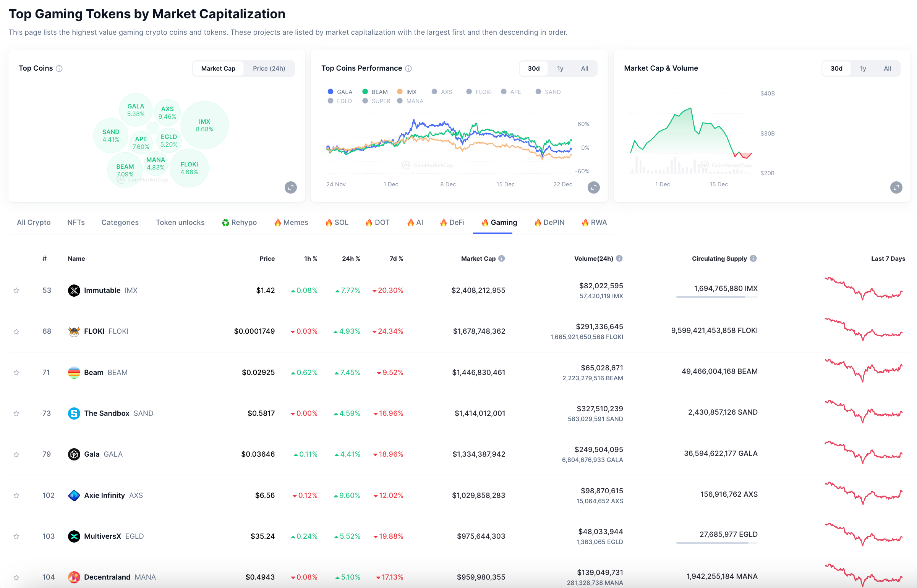Open the All Crypto tab
Screen dimensions: 917x588
(x=34, y=223)
